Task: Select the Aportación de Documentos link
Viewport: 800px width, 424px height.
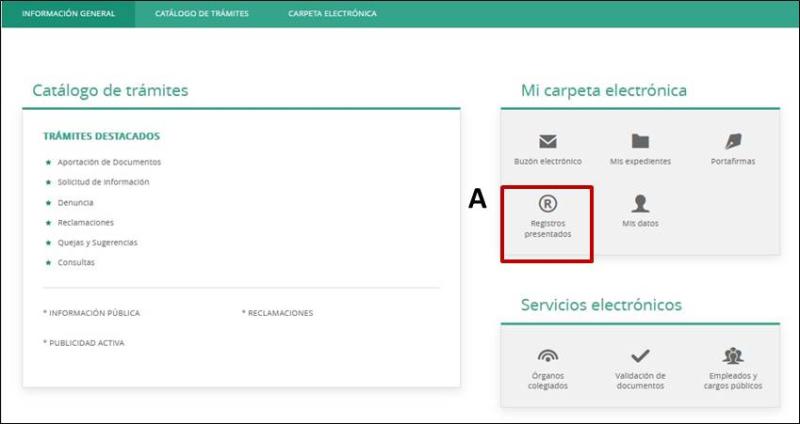Action: (x=109, y=162)
